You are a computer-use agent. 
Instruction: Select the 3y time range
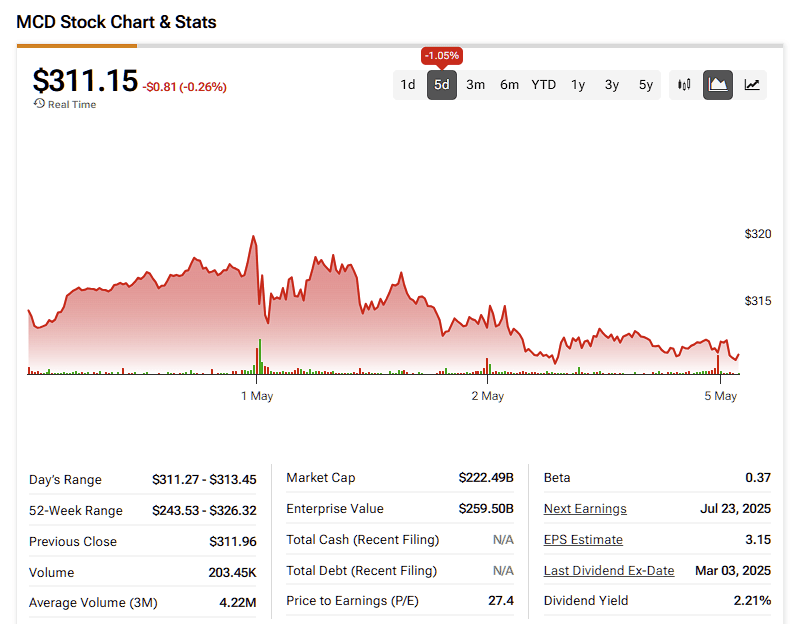pyautogui.click(x=612, y=85)
